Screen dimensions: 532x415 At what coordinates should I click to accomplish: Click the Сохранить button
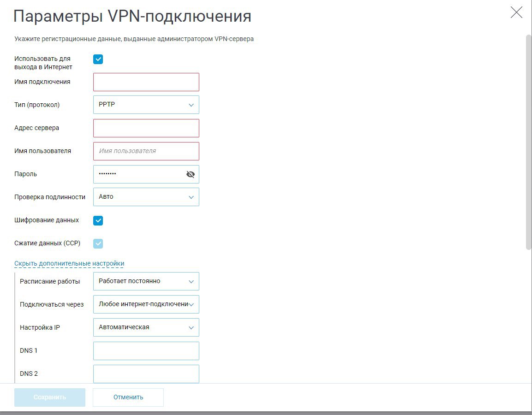click(x=50, y=397)
